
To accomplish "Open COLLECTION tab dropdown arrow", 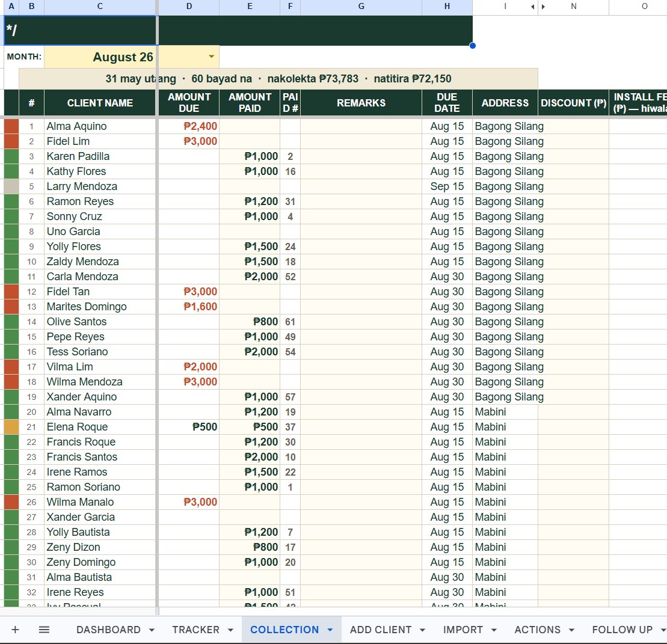I will [330, 630].
